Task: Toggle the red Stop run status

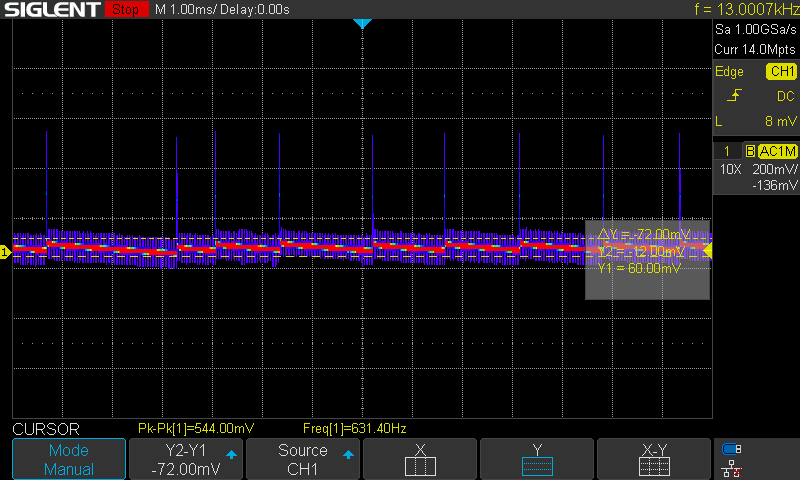Action: coord(124,10)
